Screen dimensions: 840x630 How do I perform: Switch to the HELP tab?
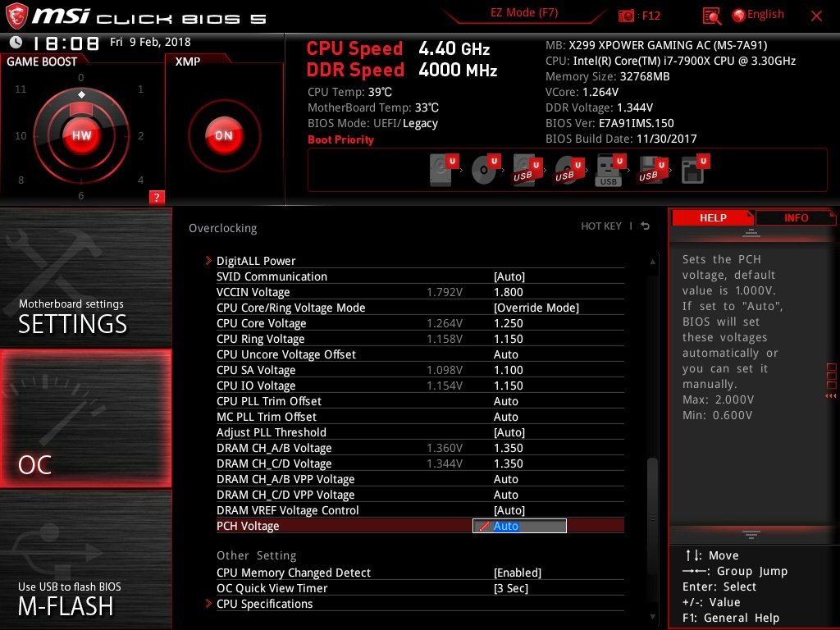tap(713, 217)
